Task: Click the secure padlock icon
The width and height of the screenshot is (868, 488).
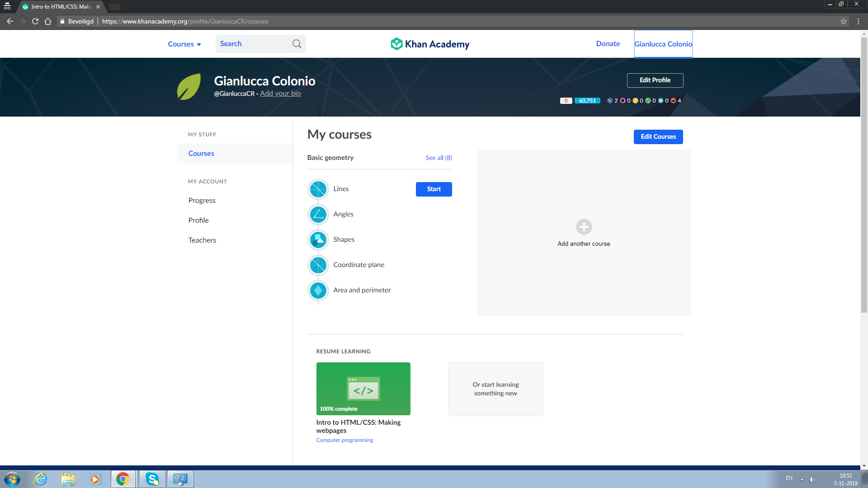Action: 62,21
